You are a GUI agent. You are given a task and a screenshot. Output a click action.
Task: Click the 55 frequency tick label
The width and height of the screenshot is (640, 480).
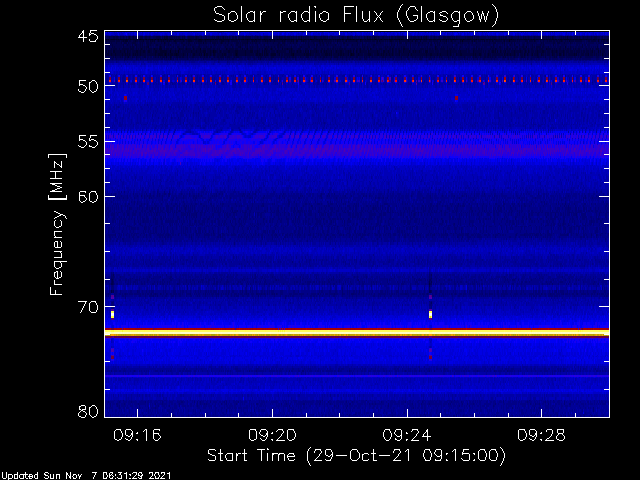point(88,142)
